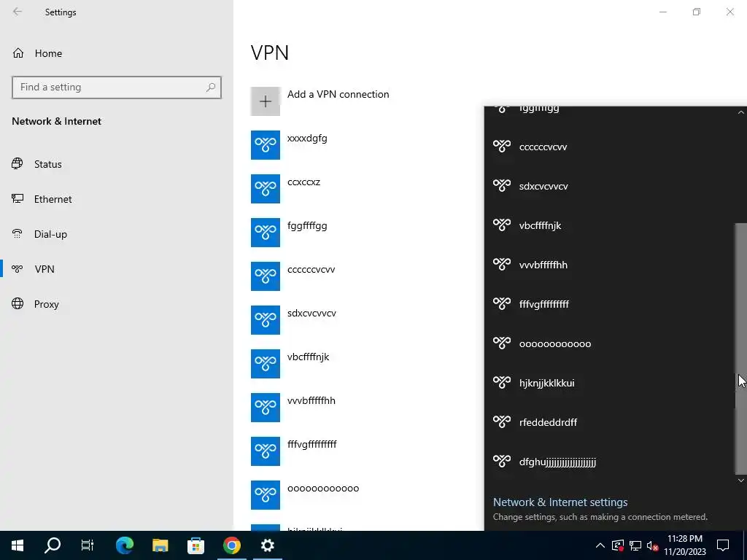Choose dfghujjjjj entry in the network flyout
The height and width of the screenshot is (560, 747).
610,462
